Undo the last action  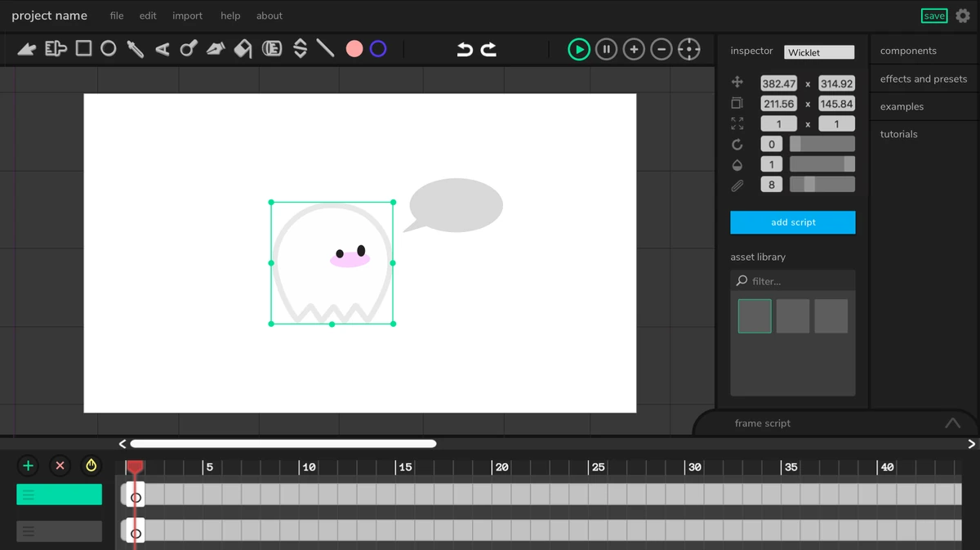pos(465,49)
